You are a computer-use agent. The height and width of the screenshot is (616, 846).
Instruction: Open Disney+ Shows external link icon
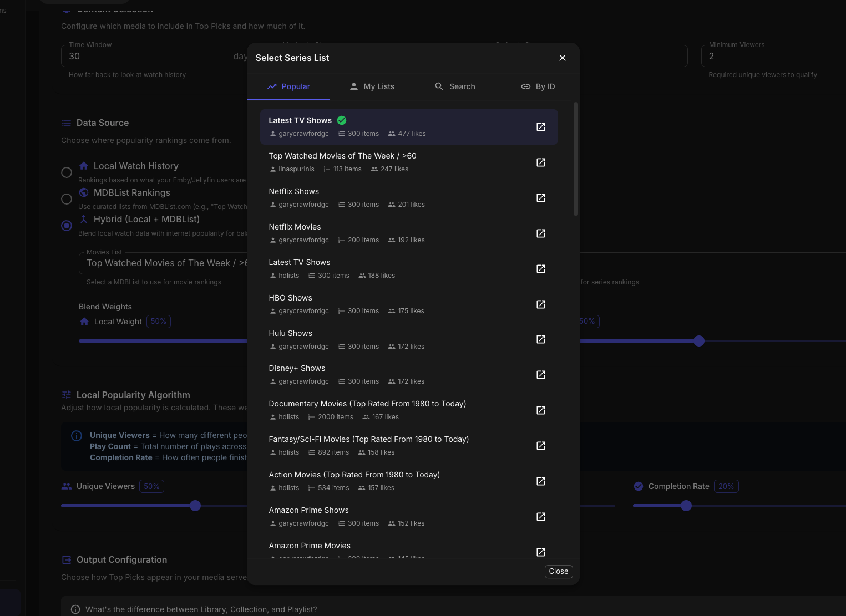point(540,375)
